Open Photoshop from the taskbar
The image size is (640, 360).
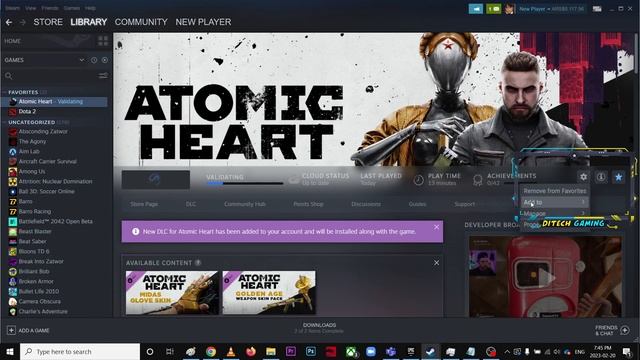point(311,351)
